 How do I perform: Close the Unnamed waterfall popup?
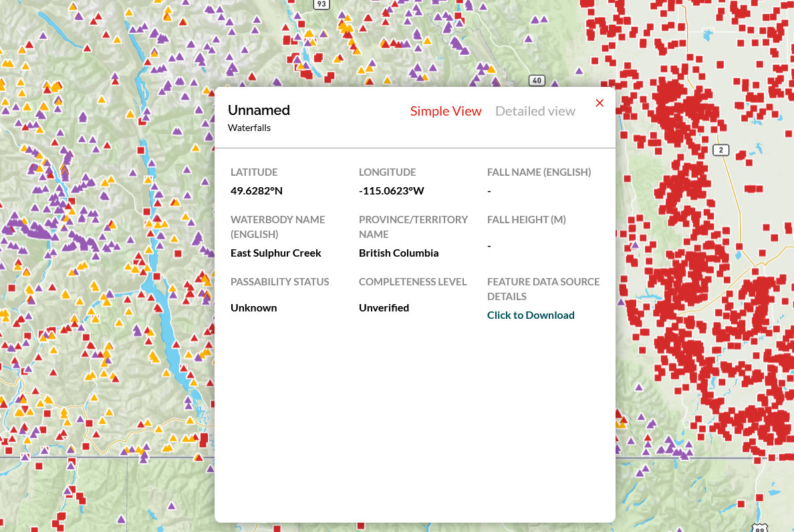pos(600,103)
